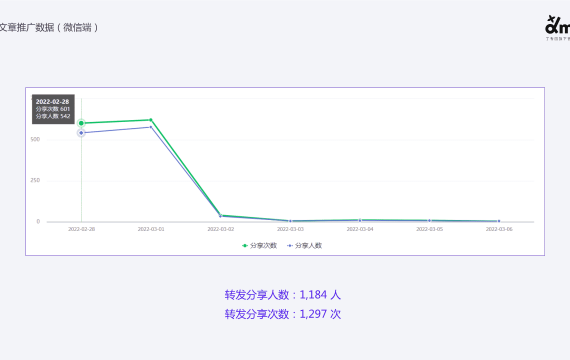The image size is (570, 360).
Task: Click the data point at 2022-03-06
Action: pos(499,221)
